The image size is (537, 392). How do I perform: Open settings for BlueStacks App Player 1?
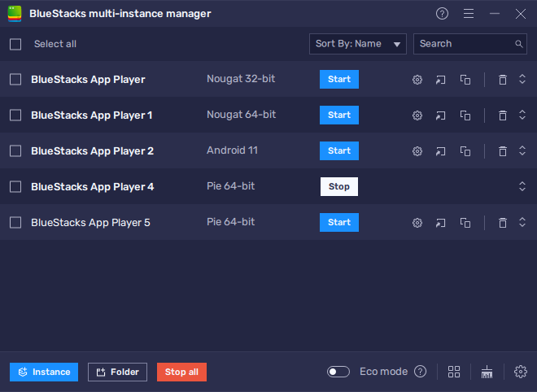417,115
